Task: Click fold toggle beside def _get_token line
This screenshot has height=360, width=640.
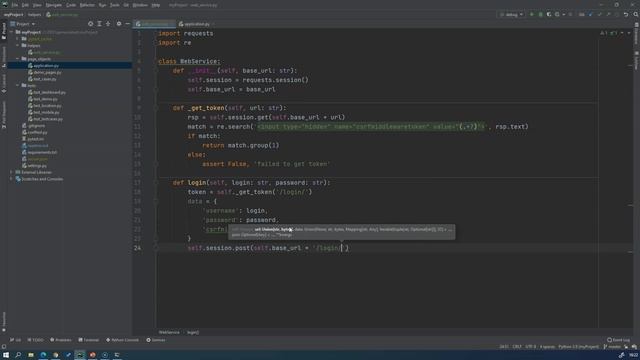Action: pos(156,108)
